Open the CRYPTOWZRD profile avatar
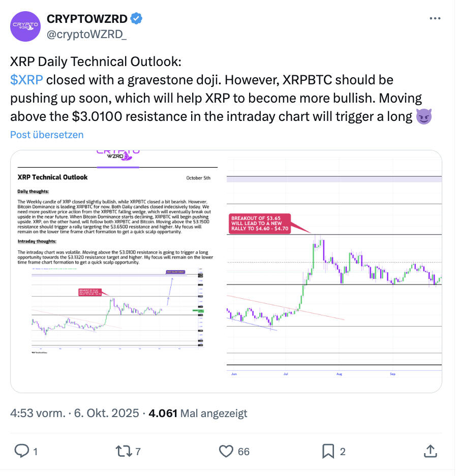Screen dimensions: 457x476 click(26, 26)
